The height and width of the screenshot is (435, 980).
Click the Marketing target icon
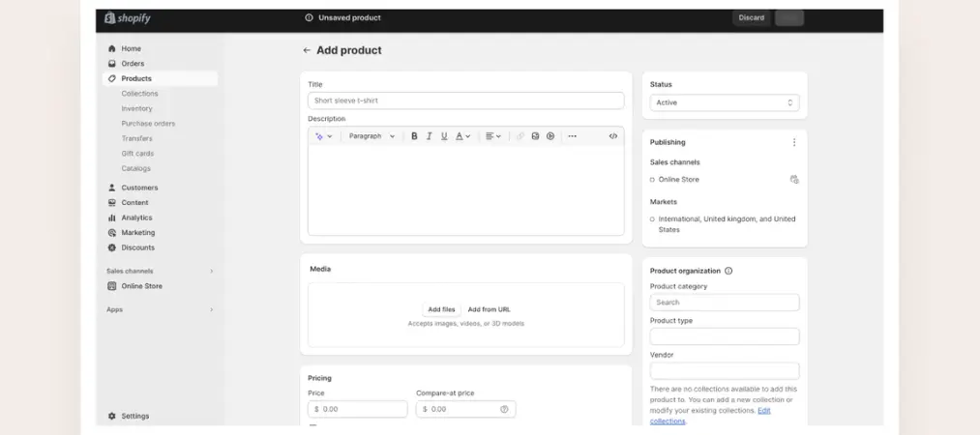pos(112,233)
